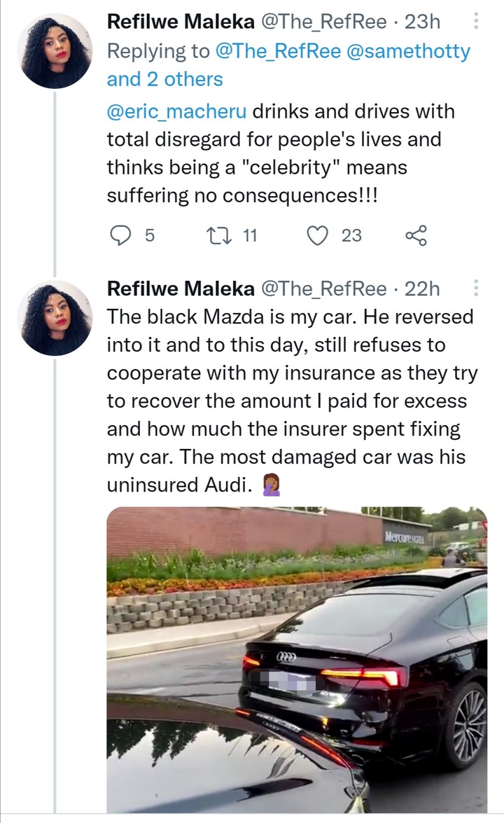Retweet the tweet with 11 retweets
Image resolution: width=504 pixels, height=823 pixels.
218,235
